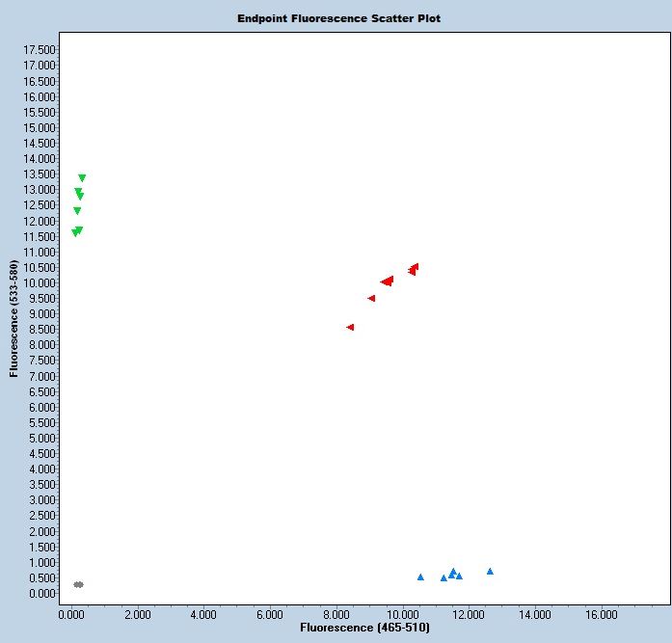This screenshot has width=672, height=643.
Task: Click the 2.000 tick label on the X axis
Action: coord(138,613)
